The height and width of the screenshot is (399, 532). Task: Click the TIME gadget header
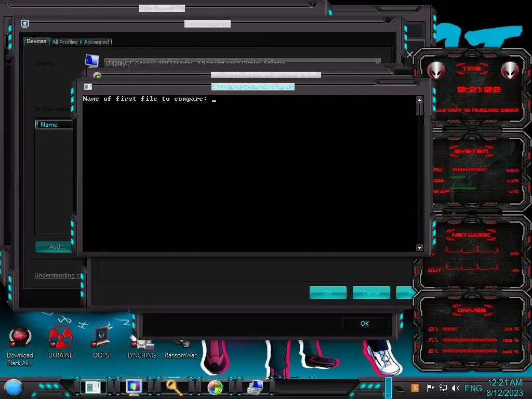coord(472,69)
